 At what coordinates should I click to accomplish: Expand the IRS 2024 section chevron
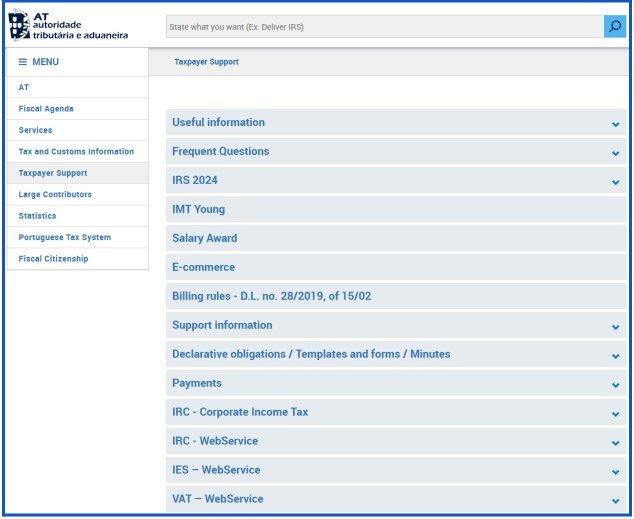coord(615,182)
